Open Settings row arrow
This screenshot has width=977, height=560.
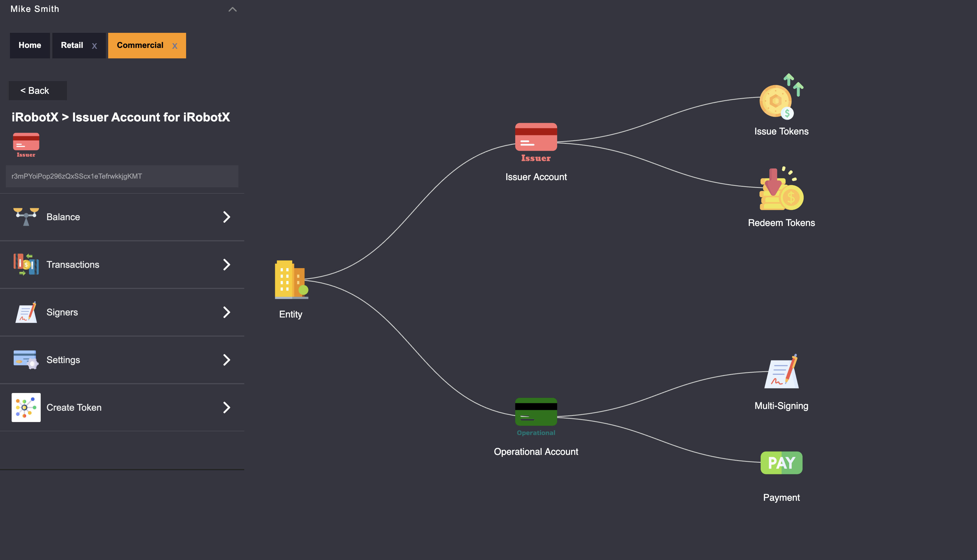226,360
